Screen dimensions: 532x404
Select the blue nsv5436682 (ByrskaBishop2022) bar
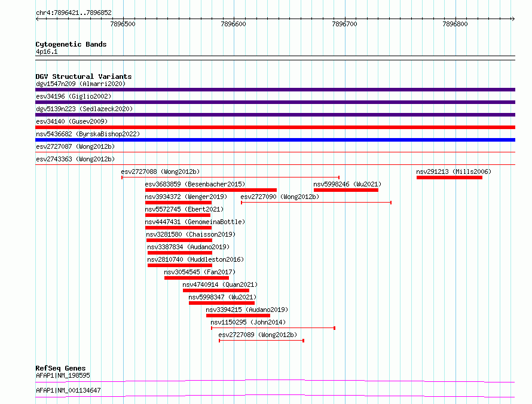pyautogui.click(x=275, y=140)
